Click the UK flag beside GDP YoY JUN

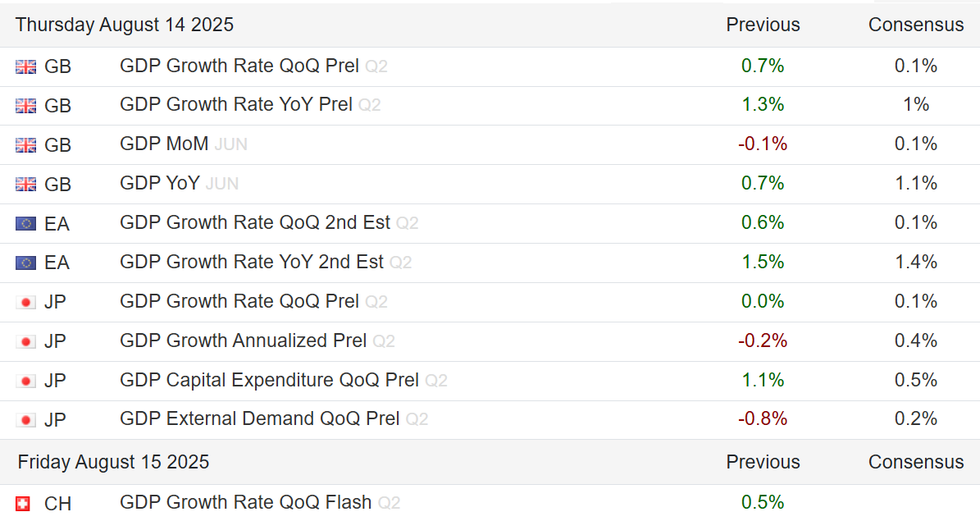pyautogui.click(x=25, y=185)
